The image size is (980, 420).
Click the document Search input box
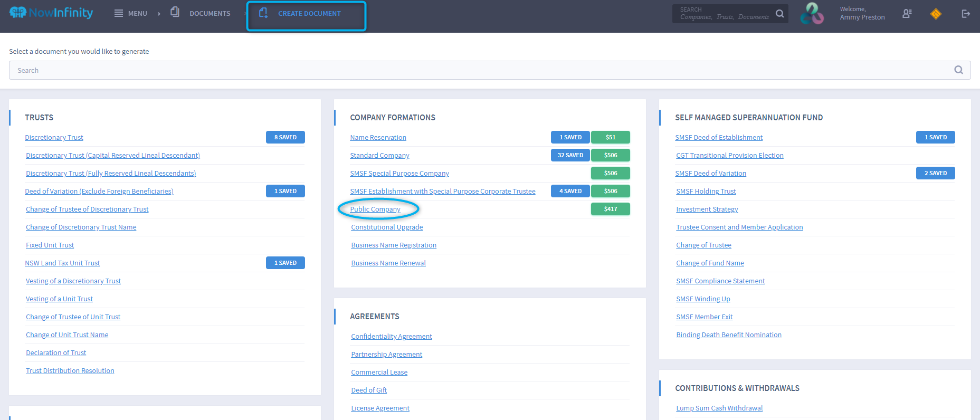pos(490,70)
